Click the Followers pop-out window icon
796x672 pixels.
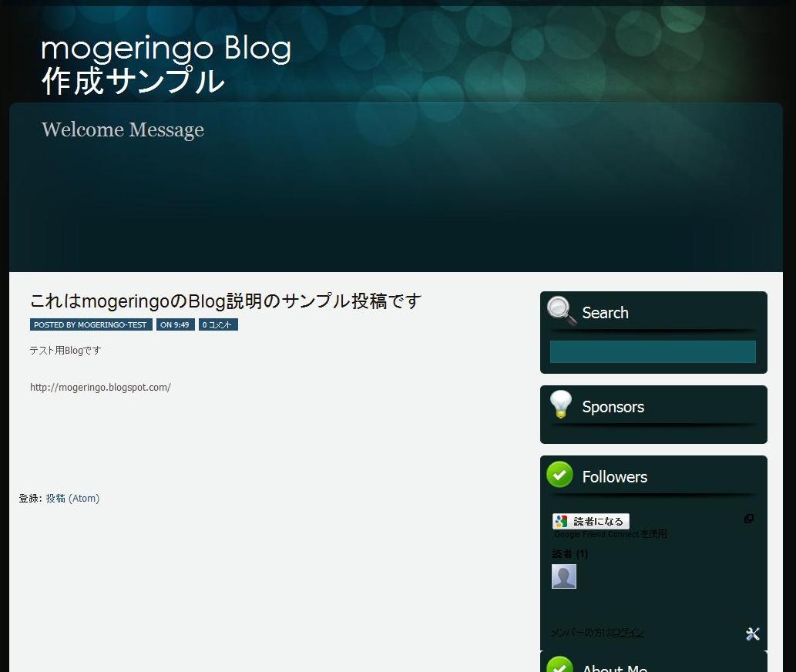[x=749, y=518]
